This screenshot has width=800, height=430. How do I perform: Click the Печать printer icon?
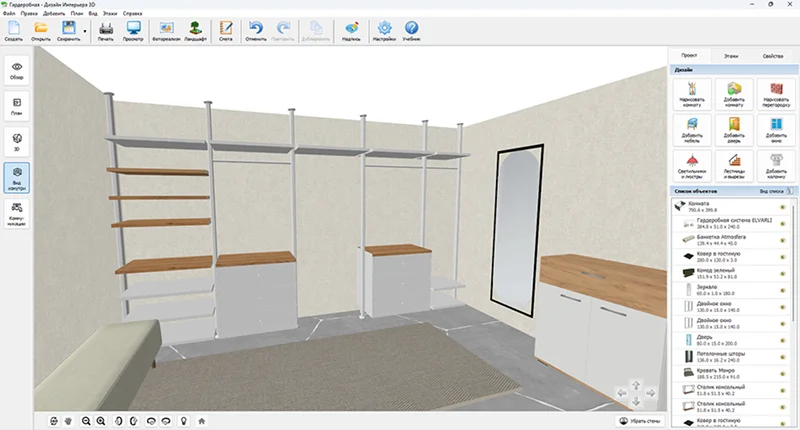pos(105,30)
